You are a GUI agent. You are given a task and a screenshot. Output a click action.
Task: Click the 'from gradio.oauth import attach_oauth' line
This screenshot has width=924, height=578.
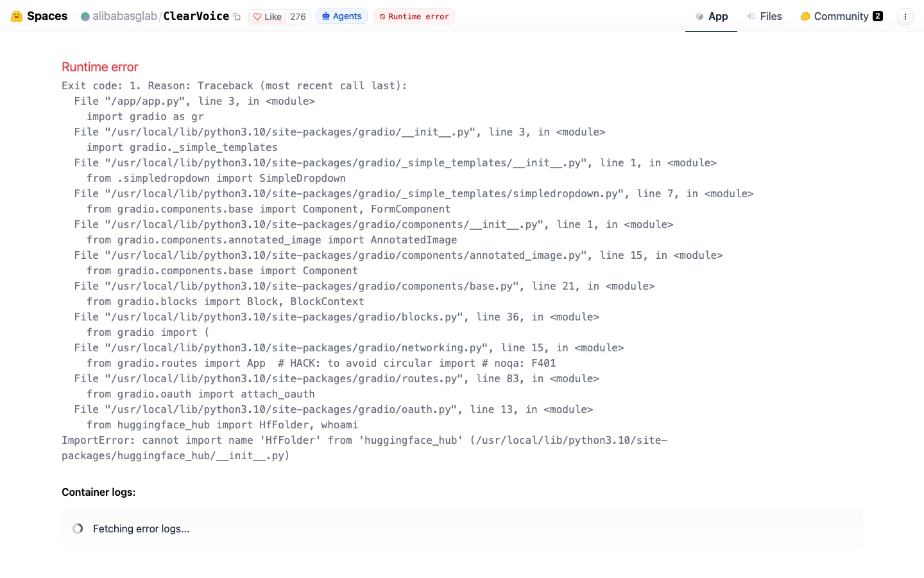[x=201, y=394]
